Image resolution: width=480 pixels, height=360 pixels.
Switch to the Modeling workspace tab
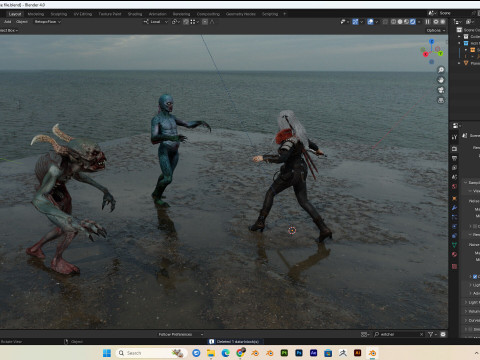click(x=36, y=14)
